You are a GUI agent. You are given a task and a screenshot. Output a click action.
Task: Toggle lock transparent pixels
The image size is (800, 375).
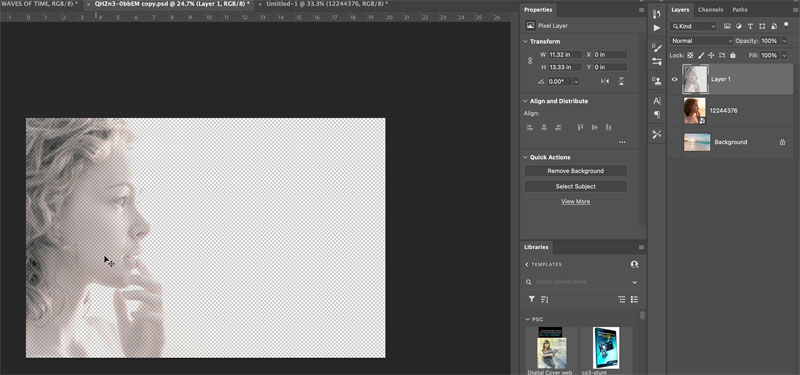[690, 55]
